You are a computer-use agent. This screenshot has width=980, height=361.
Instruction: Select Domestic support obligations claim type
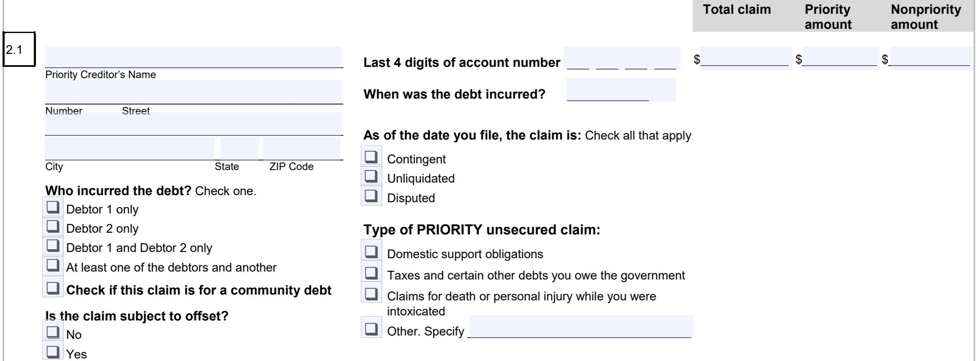(371, 252)
